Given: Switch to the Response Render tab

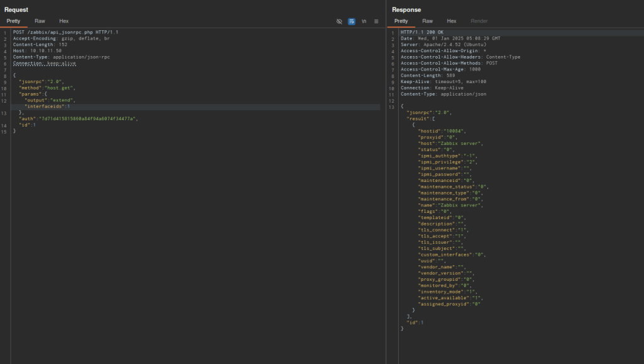Looking at the screenshot, I should click(479, 21).
